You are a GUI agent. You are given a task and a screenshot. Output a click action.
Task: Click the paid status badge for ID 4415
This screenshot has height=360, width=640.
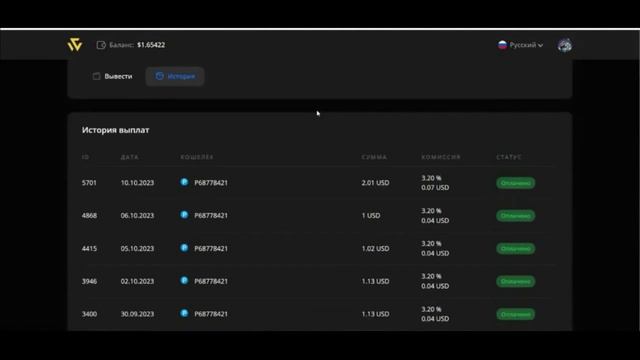click(516, 249)
